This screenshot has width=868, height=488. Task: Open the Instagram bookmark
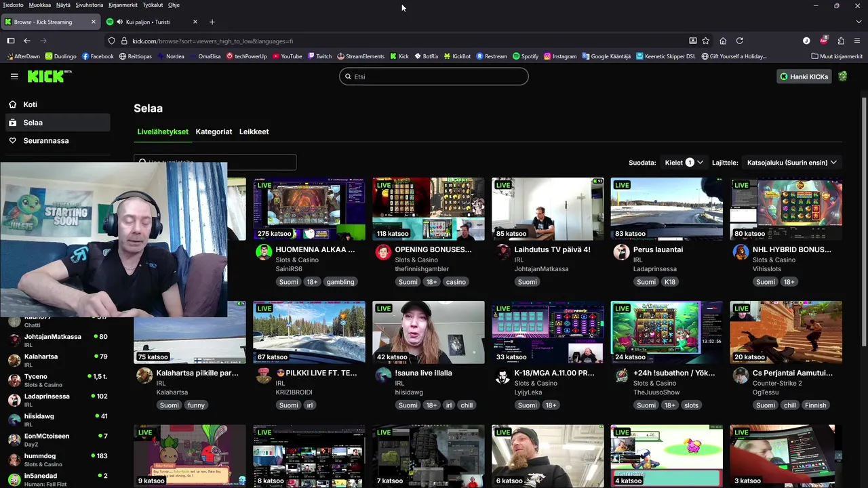(560, 56)
